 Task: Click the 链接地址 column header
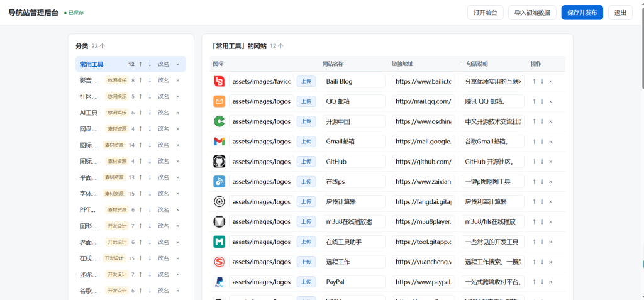pyautogui.click(x=402, y=64)
